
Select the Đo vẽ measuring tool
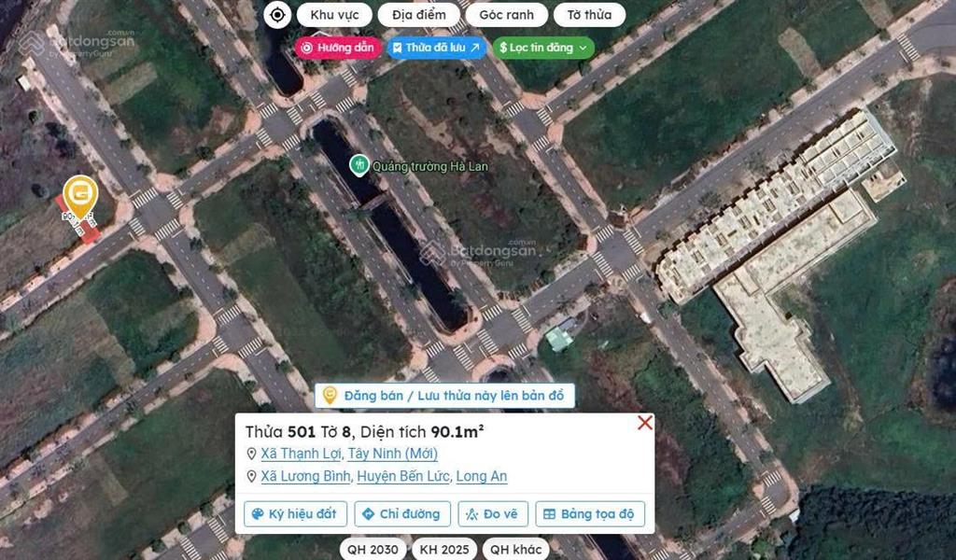pyautogui.click(x=495, y=514)
